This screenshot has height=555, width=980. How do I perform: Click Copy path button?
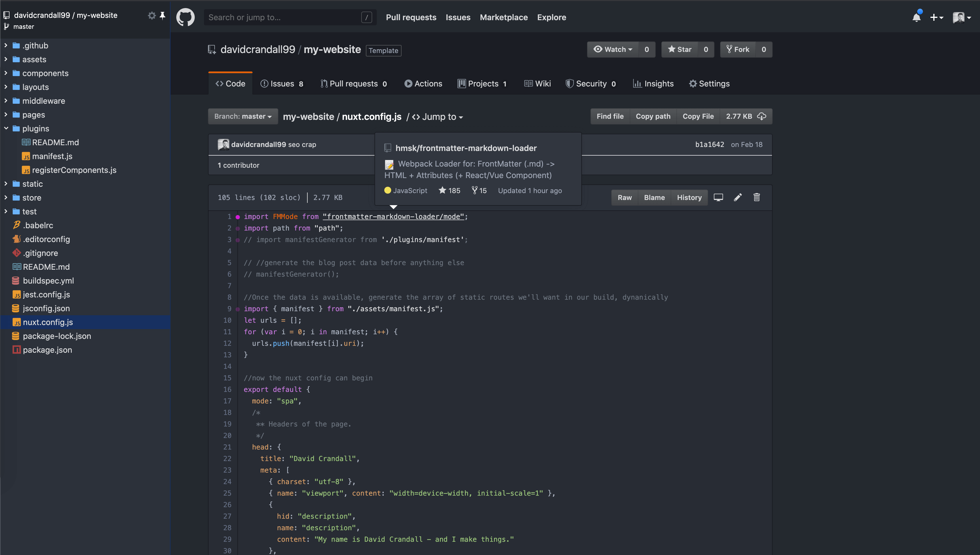click(x=653, y=116)
